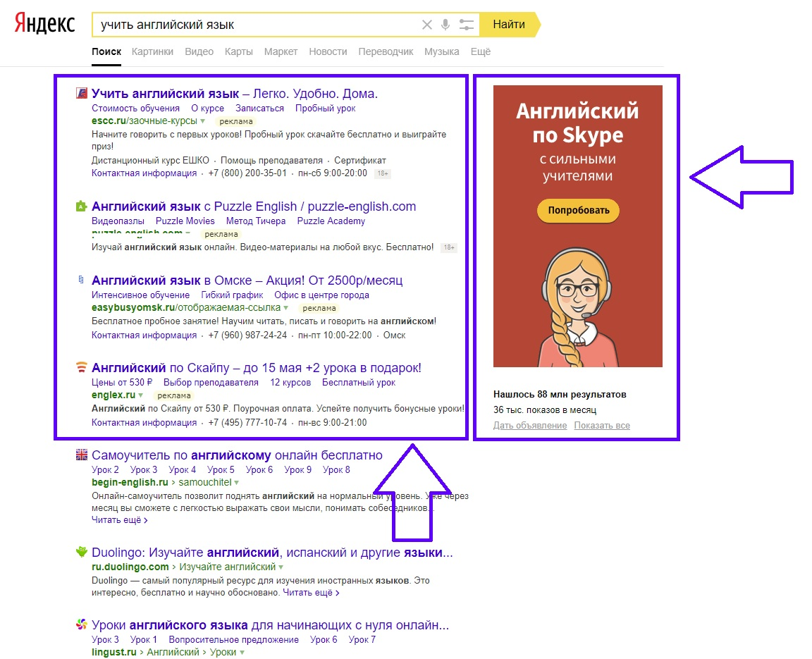
Task: Click the escc.ru result favicon
Action: pos(81,93)
